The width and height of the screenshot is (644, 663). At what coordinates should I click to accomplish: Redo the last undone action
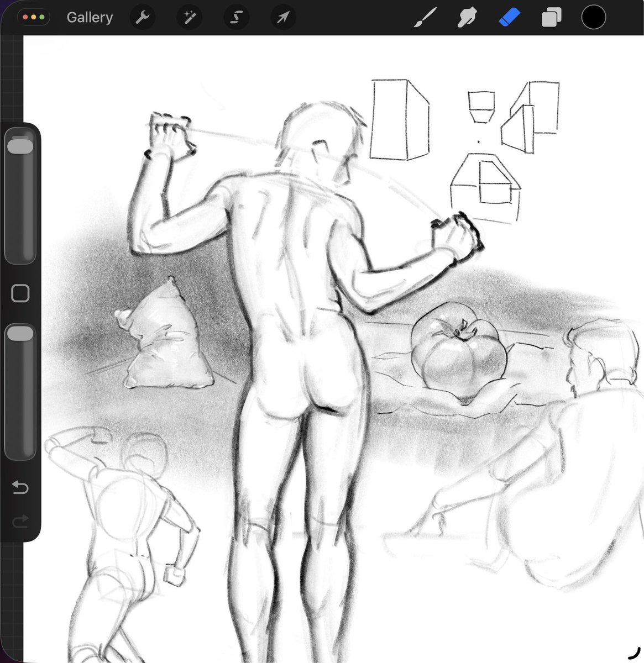20,520
